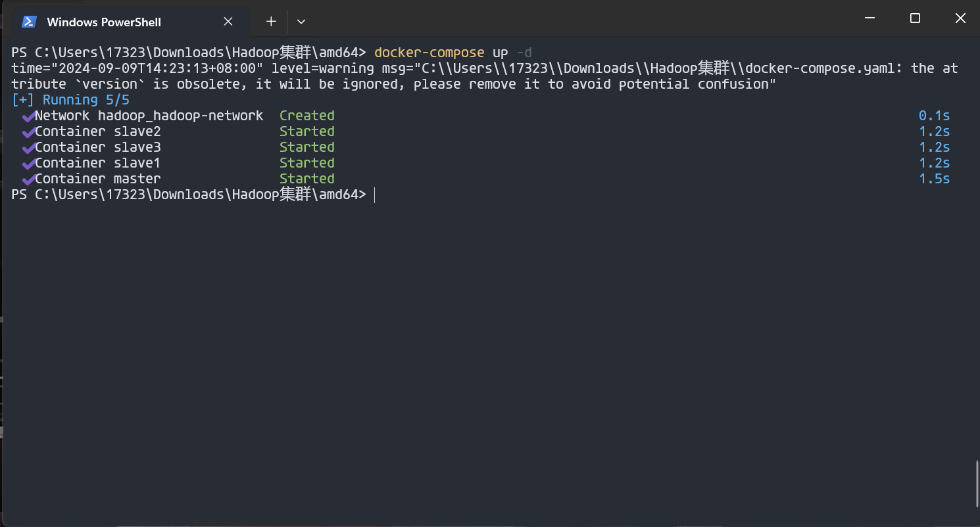Viewport: 980px width, 527px height.
Task: Click the checkmark beside Container slave2
Action: [x=28, y=132]
